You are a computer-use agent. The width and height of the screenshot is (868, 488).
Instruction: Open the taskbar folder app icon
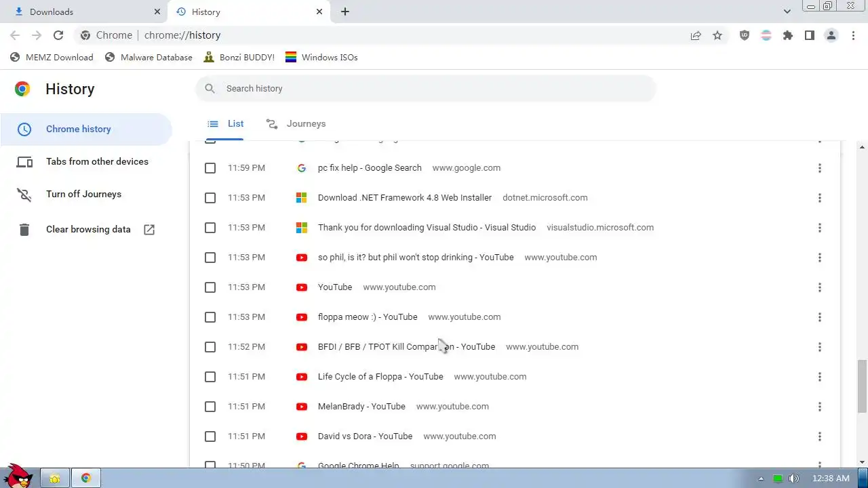pyautogui.click(x=55, y=479)
